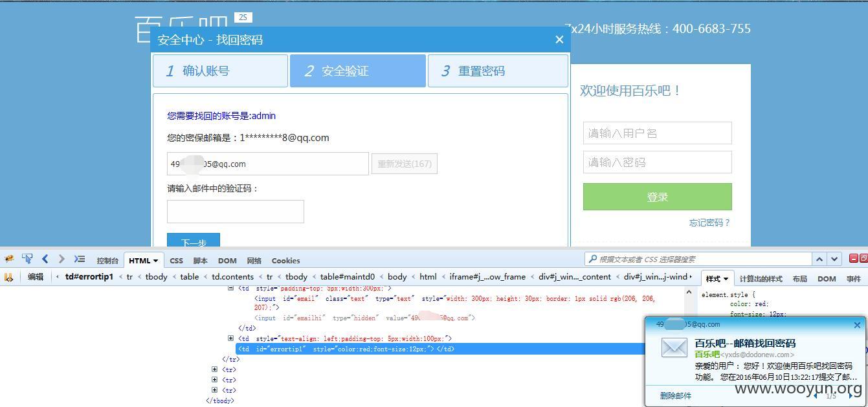Open the Cookies panel tab

tap(285, 261)
